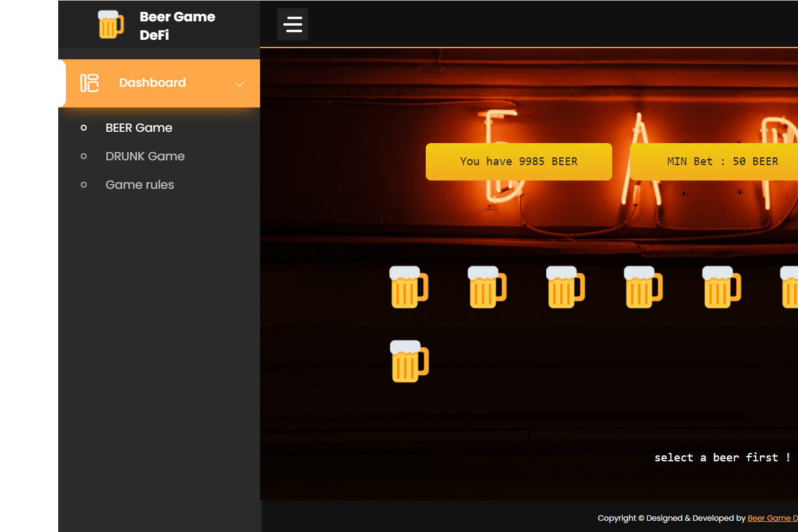Select the lone beer mug in the second row
Image resolution: width=798 pixels, height=532 pixels.
[409, 361]
